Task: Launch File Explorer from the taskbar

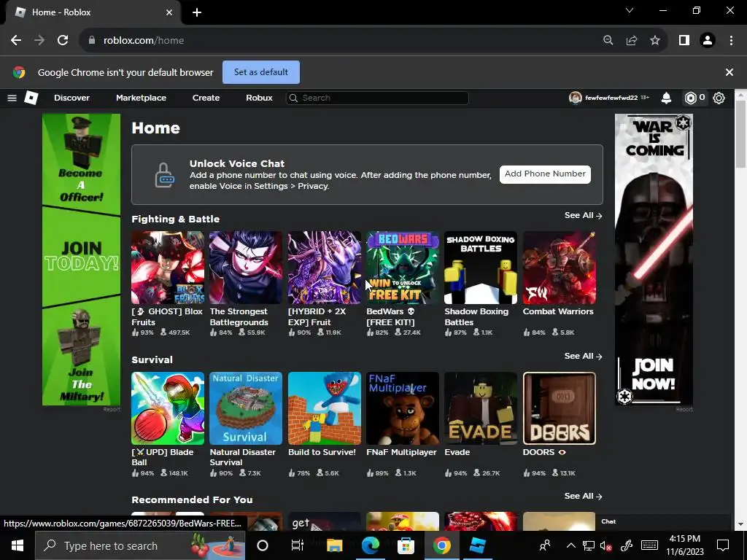Action: point(334,545)
